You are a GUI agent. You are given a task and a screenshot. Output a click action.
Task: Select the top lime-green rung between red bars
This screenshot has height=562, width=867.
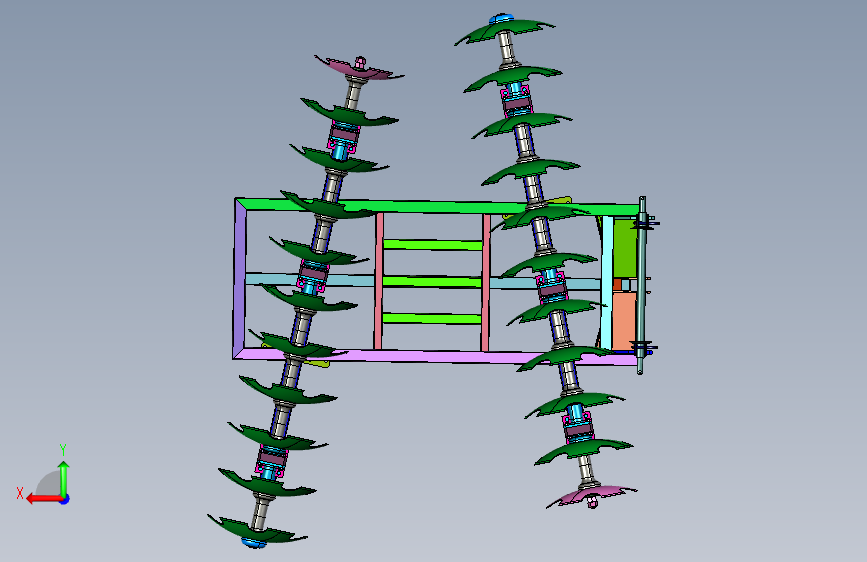[x=432, y=244]
